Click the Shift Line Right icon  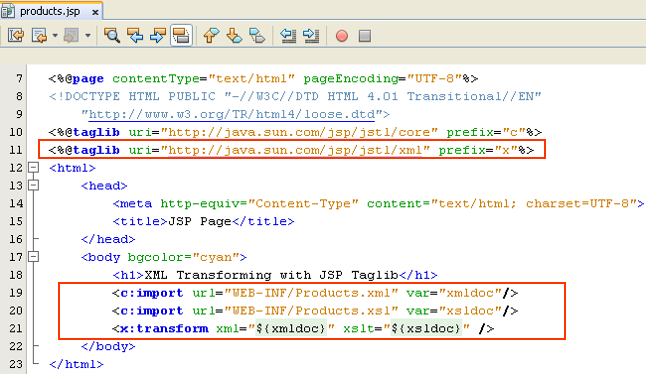[311, 36]
